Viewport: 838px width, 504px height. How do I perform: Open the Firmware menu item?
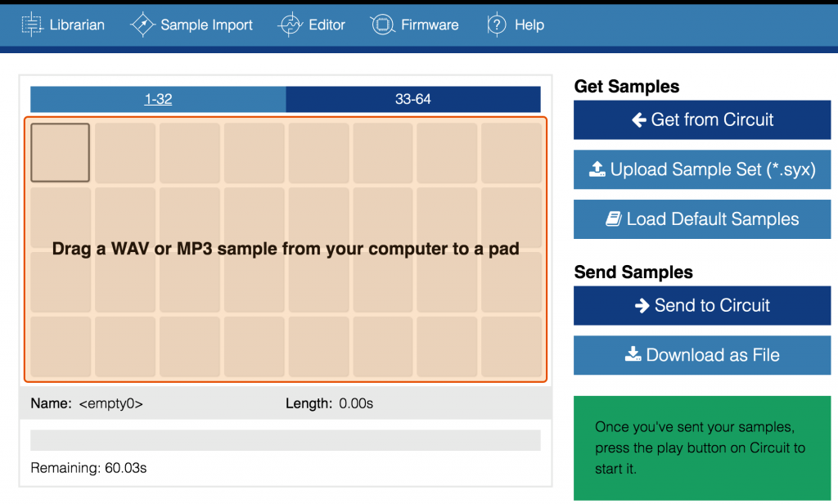pyautogui.click(x=429, y=25)
